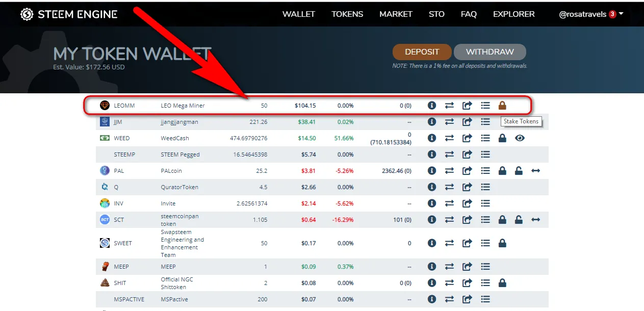Open the EXPLORER nav link
Screen dimensions: 644x311
pos(513,14)
